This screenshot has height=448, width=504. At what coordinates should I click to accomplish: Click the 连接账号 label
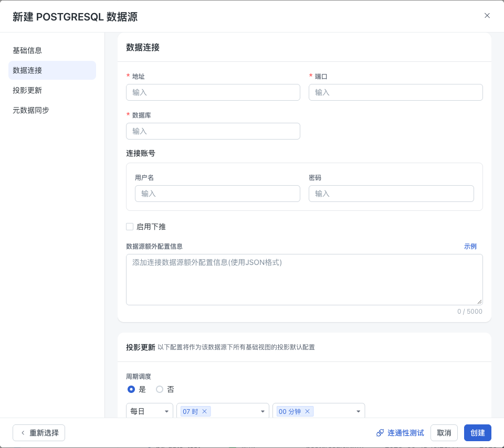coord(141,153)
